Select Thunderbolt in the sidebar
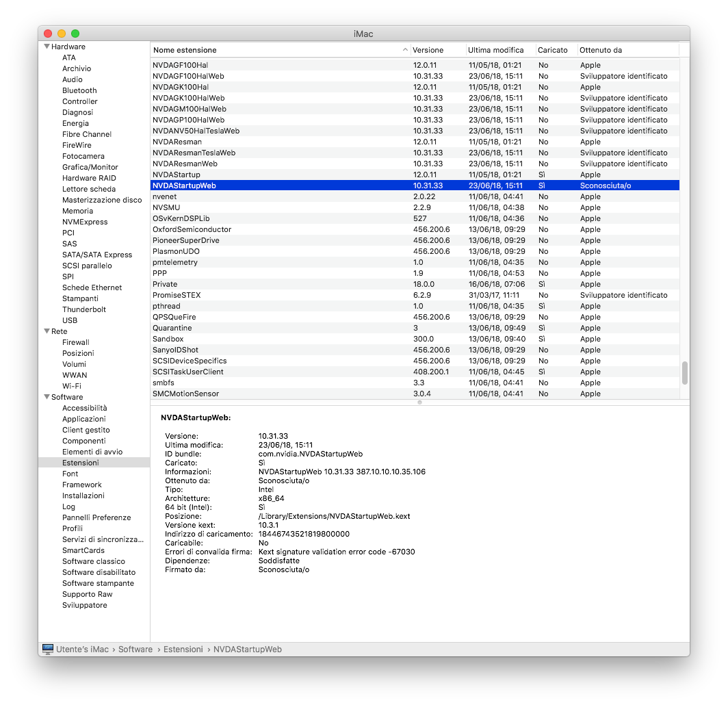Image resolution: width=728 pixels, height=707 pixels. (x=84, y=309)
